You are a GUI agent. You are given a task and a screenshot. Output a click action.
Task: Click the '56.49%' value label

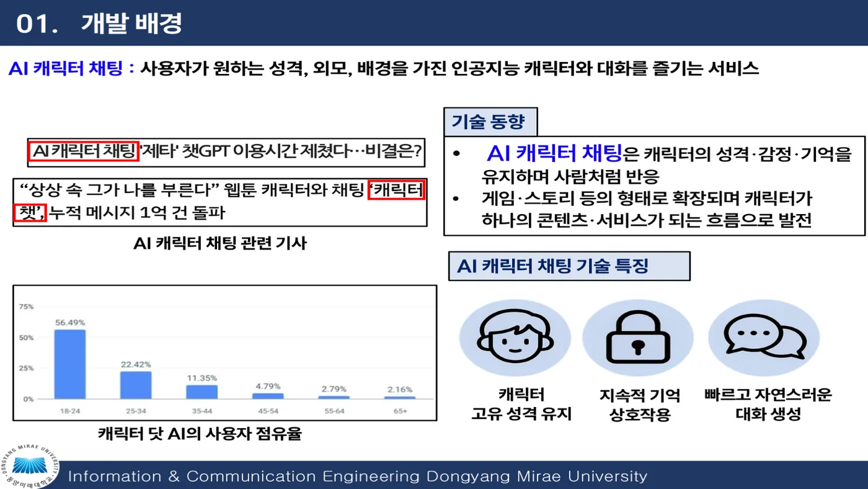pyautogui.click(x=70, y=323)
